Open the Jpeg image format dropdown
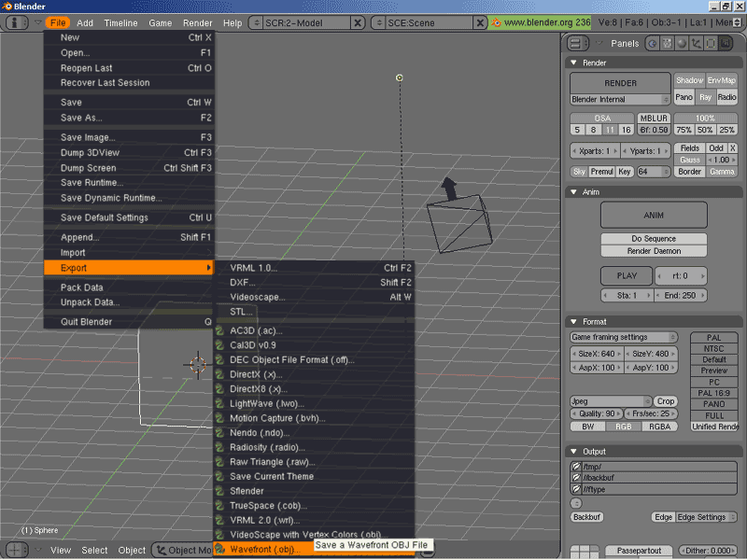The width and height of the screenshot is (747, 560). coord(611,401)
